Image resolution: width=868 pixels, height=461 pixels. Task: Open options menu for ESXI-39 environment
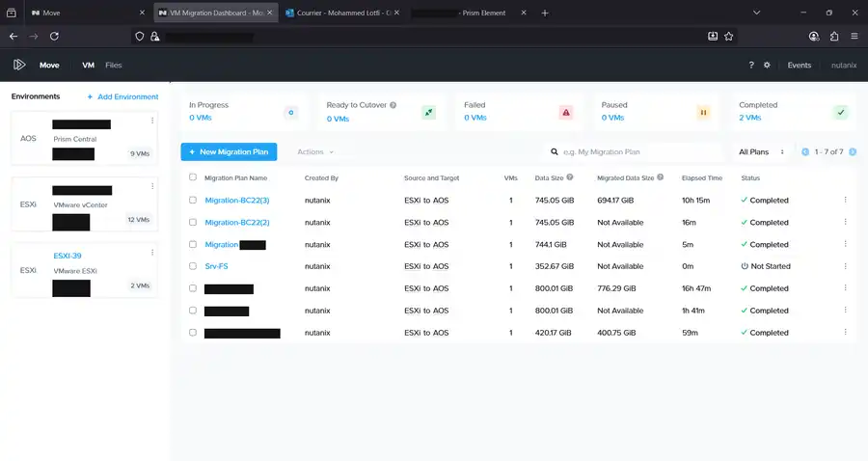tap(152, 253)
